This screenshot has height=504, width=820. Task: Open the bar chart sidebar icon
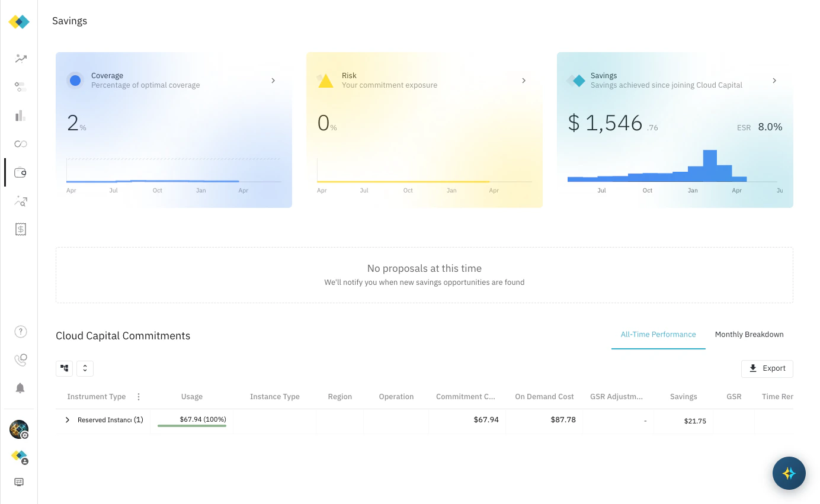21,115
